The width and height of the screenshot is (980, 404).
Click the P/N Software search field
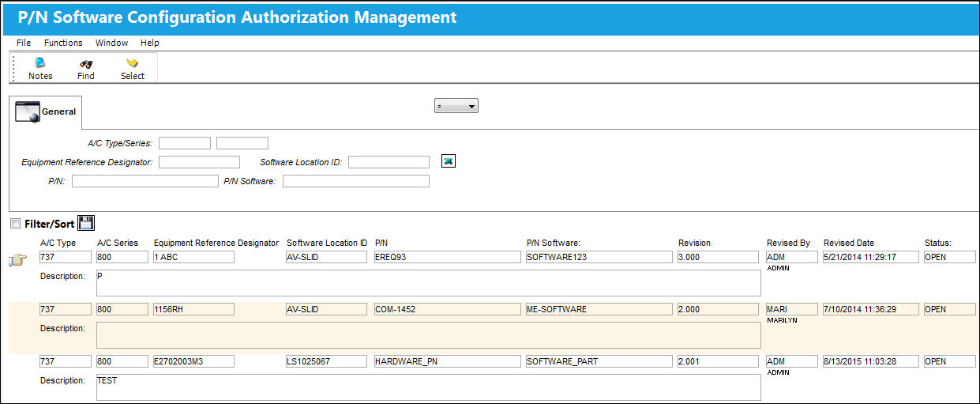356,181
